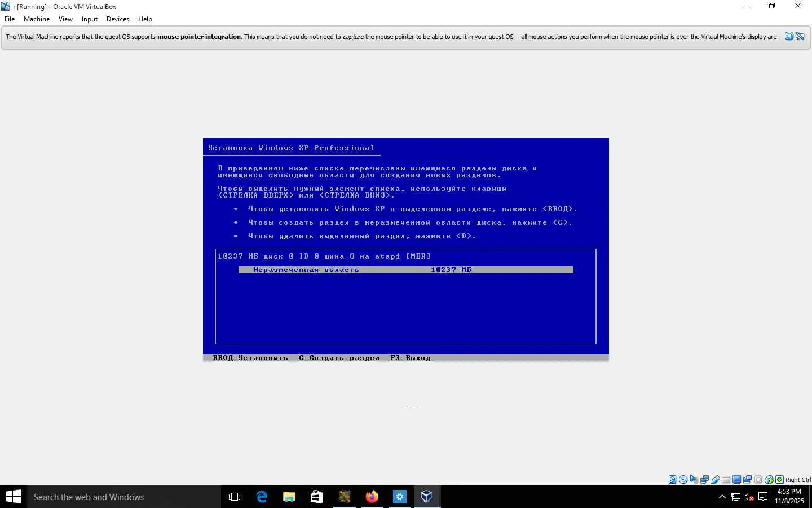Open the View menu
The image size is (812, 508).
point(65,19)
